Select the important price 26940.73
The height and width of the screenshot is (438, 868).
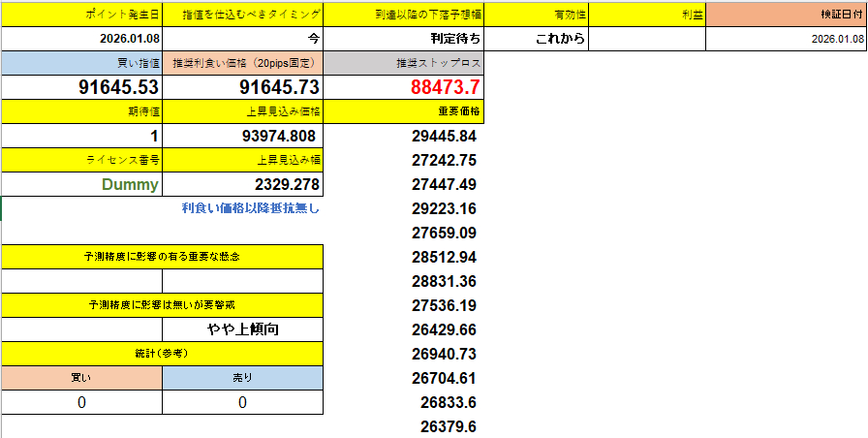[x=444, y=354]
